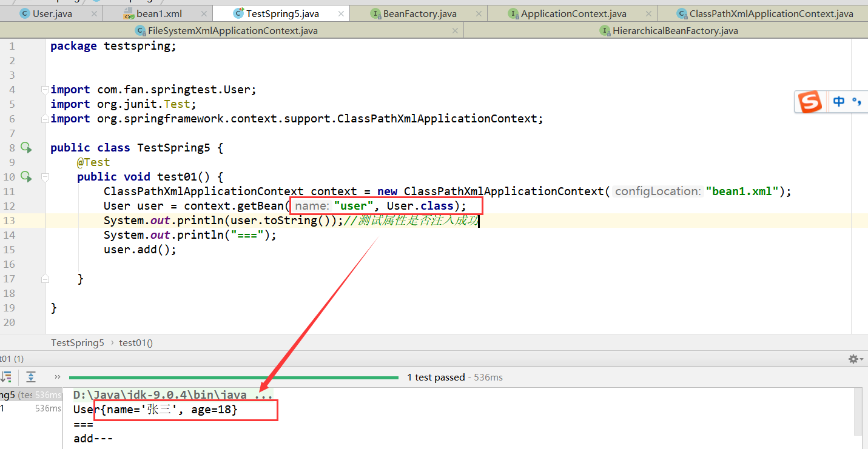
Task: Run the TestSpring5 class from its gutter icon
Action: pyautogui.click(x=25, y=147)
